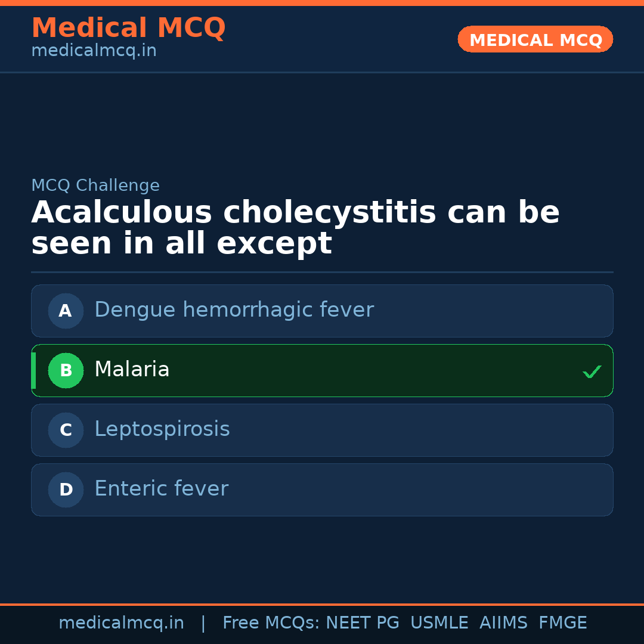Select the A option circle
This screenshot has height=644, width=644.
coord(66,311)
